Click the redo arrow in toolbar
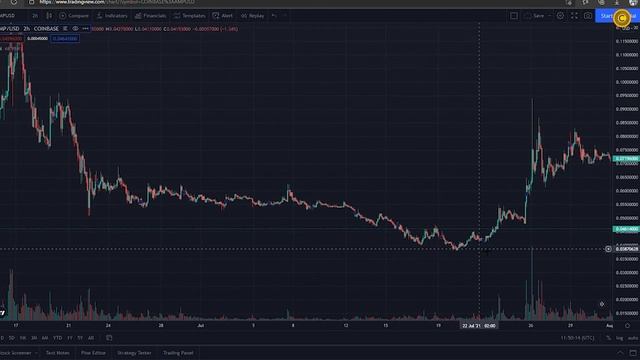 click(284, 16)
